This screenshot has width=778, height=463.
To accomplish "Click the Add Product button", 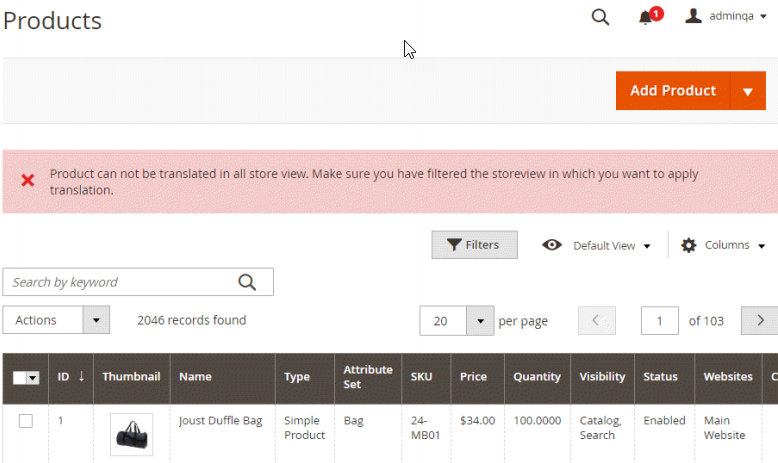I will [x=673, y=91].
